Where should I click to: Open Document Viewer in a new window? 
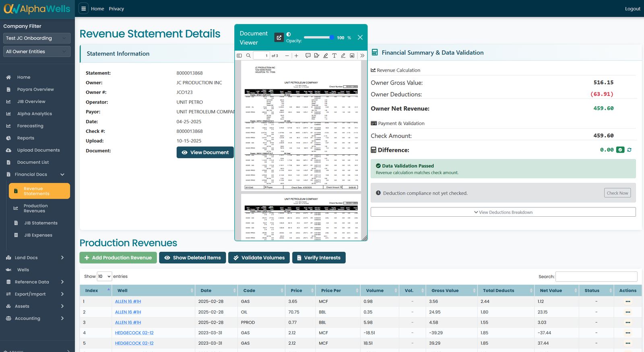[279, 37]
